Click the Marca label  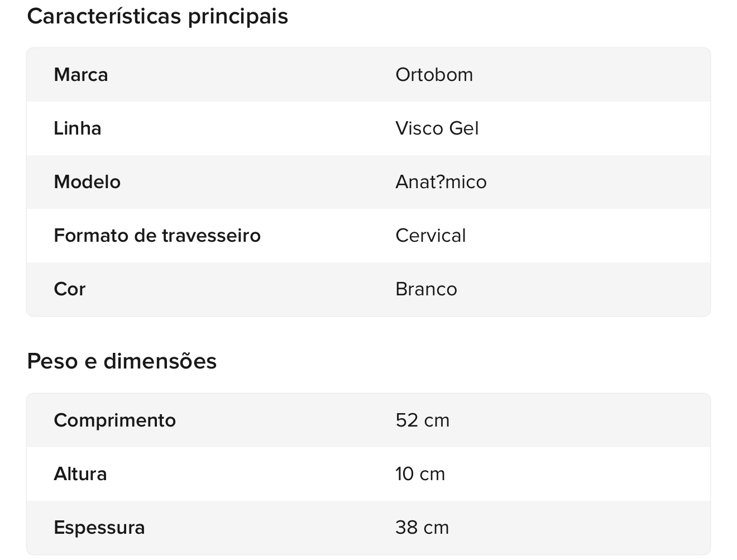81,75
